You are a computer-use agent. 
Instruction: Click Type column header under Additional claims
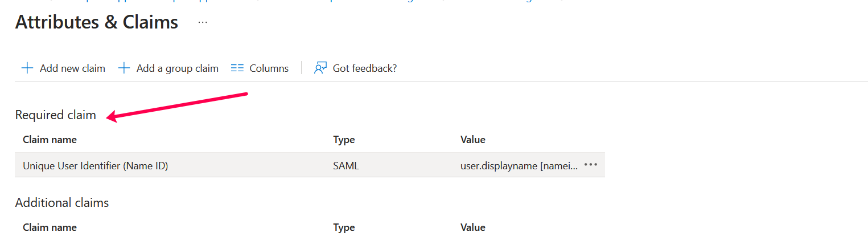point(344,227)
